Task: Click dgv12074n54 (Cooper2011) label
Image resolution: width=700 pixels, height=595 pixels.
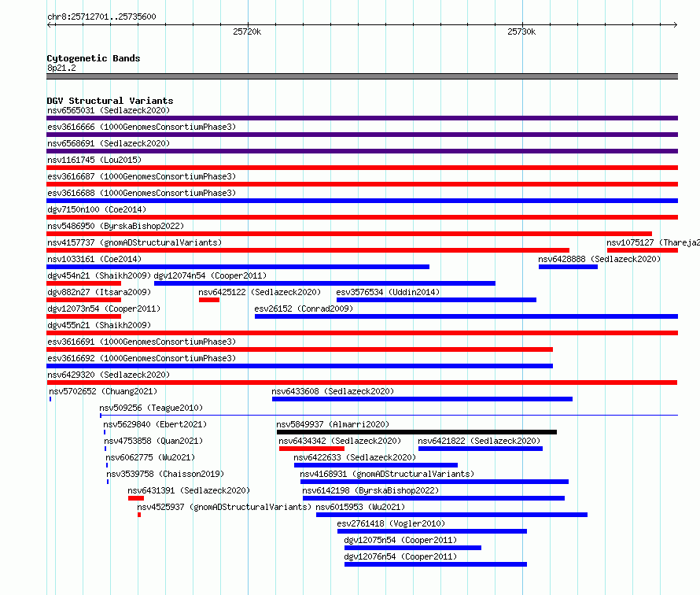Action: pyautogui.click(x=210, y=275)
